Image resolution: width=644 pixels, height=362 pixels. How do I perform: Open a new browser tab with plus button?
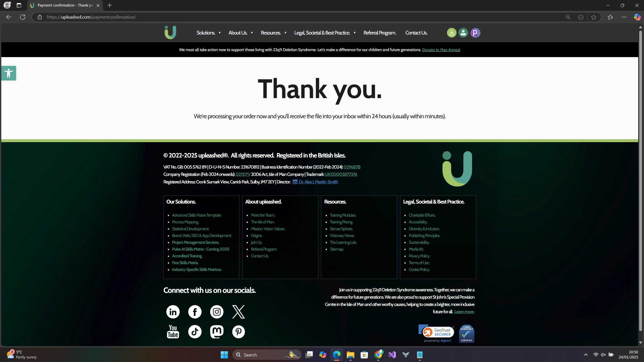[x=109, y=5]
